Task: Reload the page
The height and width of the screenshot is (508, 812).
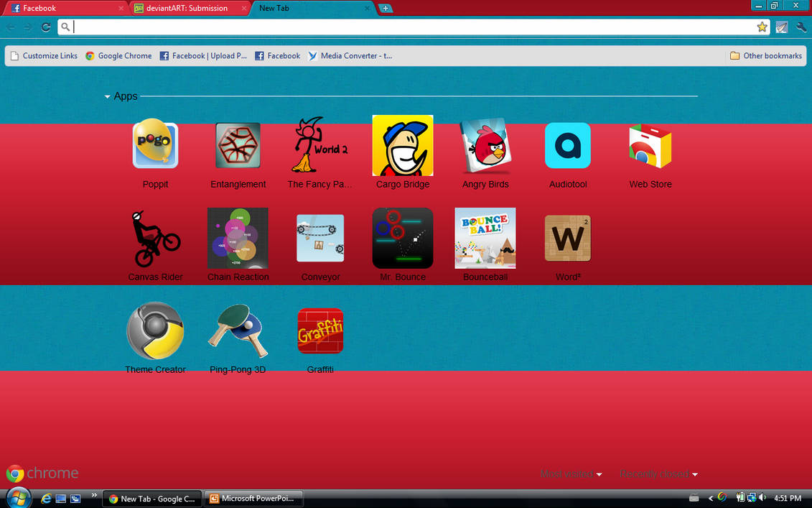Action: (x=45, y=27)
